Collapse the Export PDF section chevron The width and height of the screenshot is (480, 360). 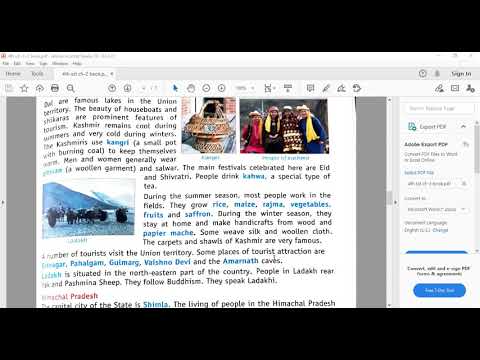click(463, 126)
